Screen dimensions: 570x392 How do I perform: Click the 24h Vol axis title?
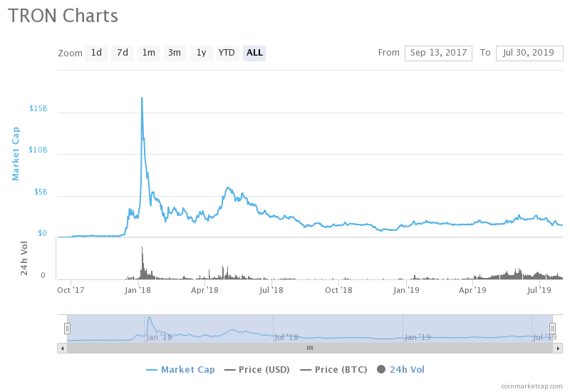coord(24,258)
